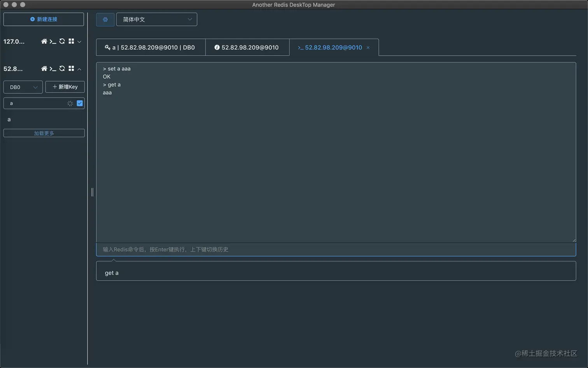Close the 52.82.98.209@9010 console tab
Image resolution: width=588 pixels, height=368 pixels.
(x=368, y=48)
